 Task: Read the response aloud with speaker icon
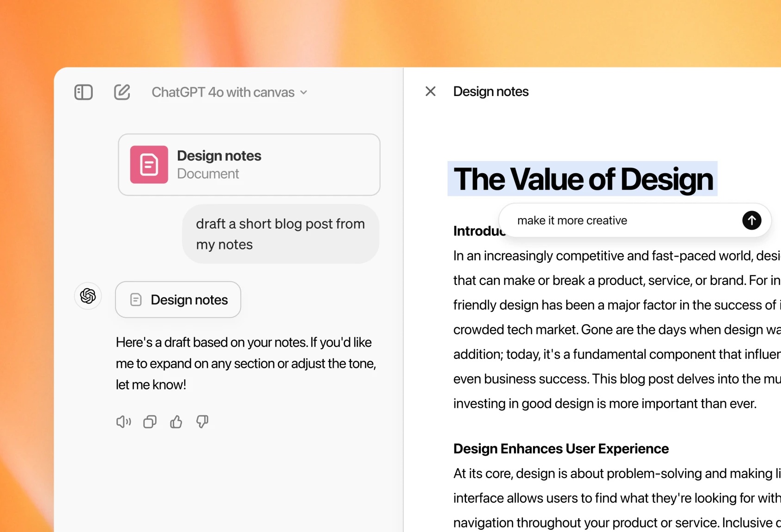point(123,422)
